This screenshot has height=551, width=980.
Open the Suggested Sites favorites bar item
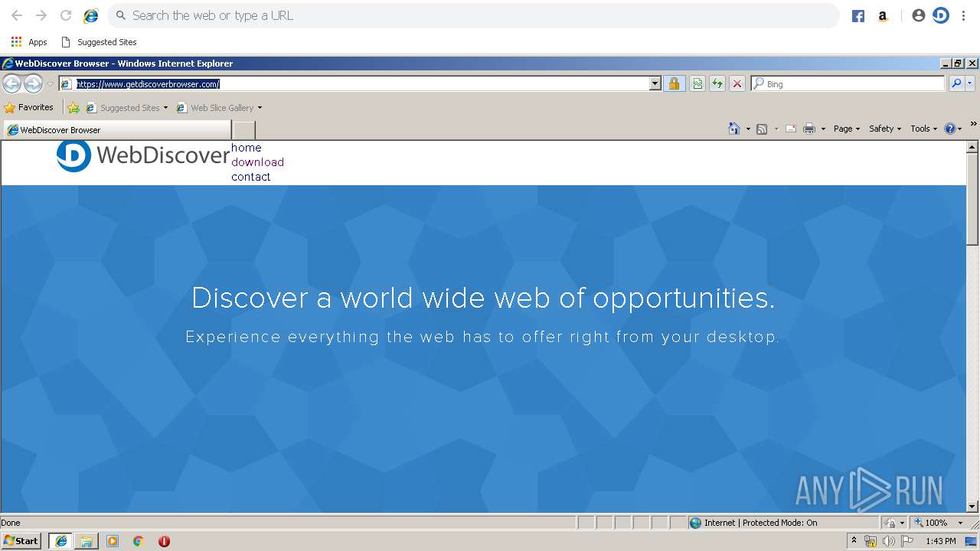pyautogui.click(x=127, y=108)
